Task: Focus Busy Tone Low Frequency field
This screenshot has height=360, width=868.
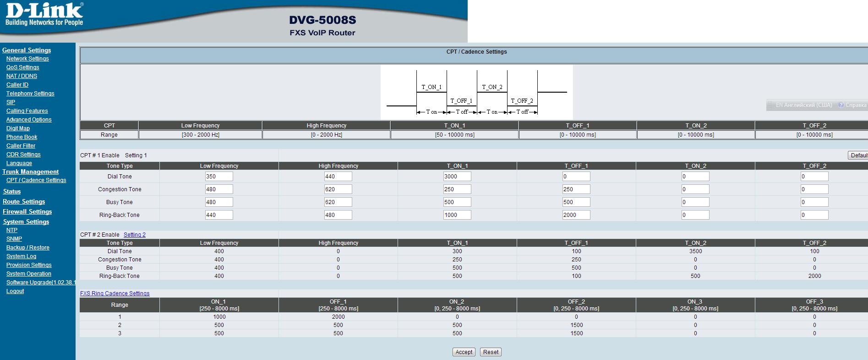Action: point(219,202)
